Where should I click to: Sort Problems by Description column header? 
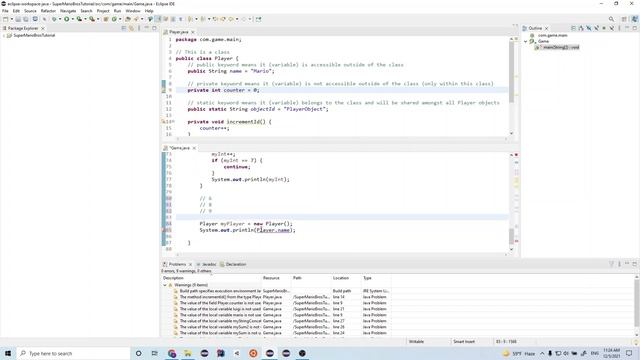(x=211, y=278)
